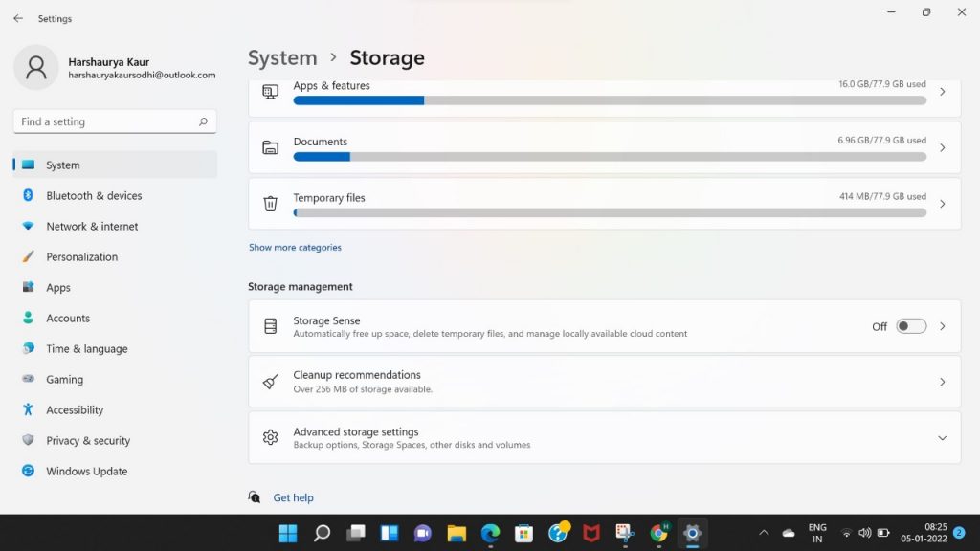Open Microsoft Store from taskbar
980x551 pixels.
pos(523,534)
